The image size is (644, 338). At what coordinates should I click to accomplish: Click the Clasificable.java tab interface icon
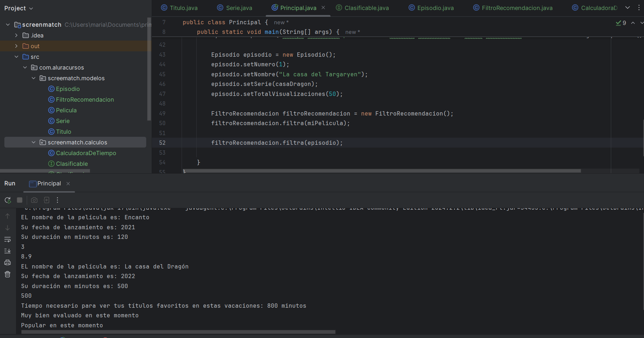(x=339, y=7)
